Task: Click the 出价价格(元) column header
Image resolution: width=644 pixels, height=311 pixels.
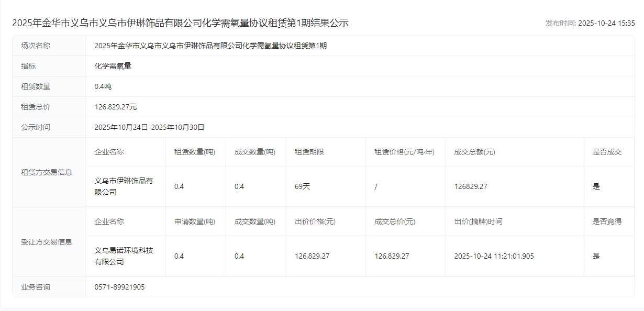Action: (315, 221)
